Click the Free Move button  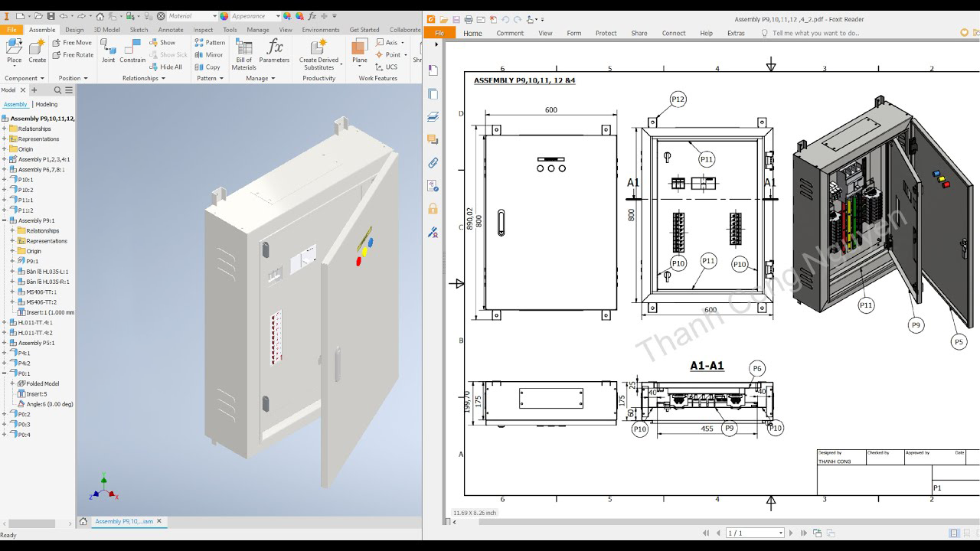[72, 43]
